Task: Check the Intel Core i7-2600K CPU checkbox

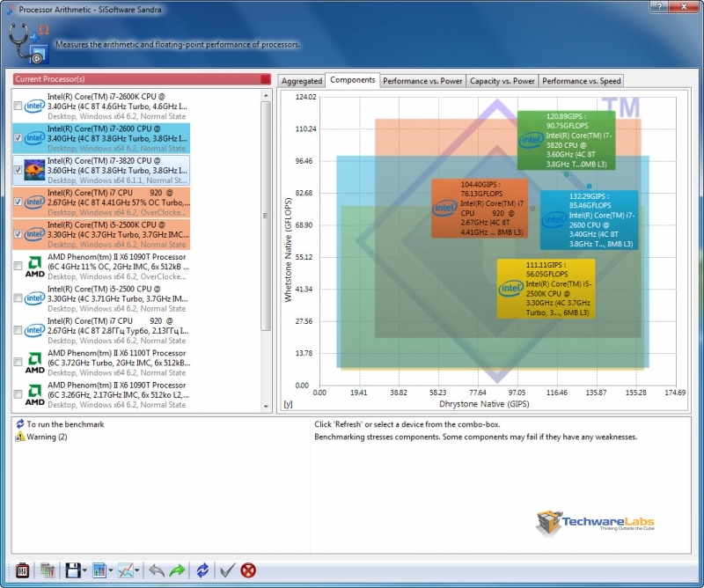Action: [18, 106]
